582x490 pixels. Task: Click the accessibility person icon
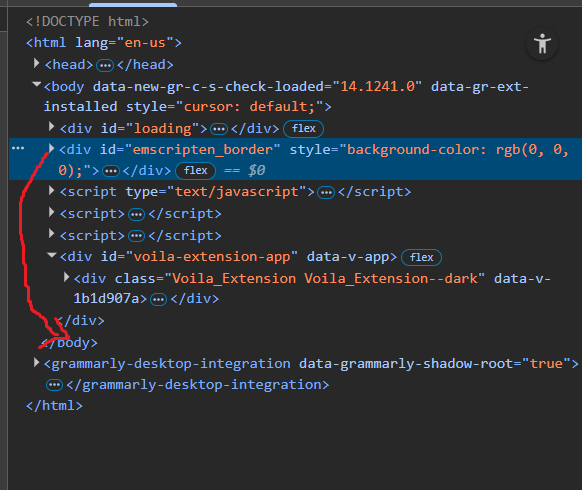click(542, 44)
